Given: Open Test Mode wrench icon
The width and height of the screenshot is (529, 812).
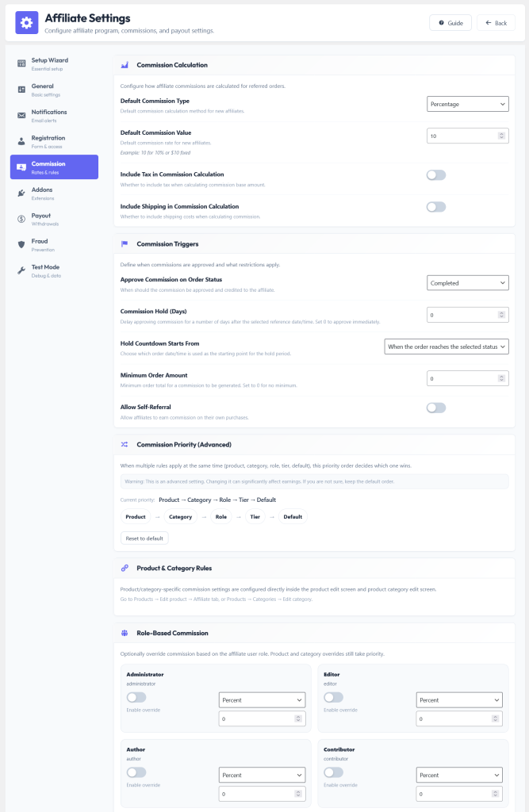Looking at the screenshot, I should click(x=21, y=270).
